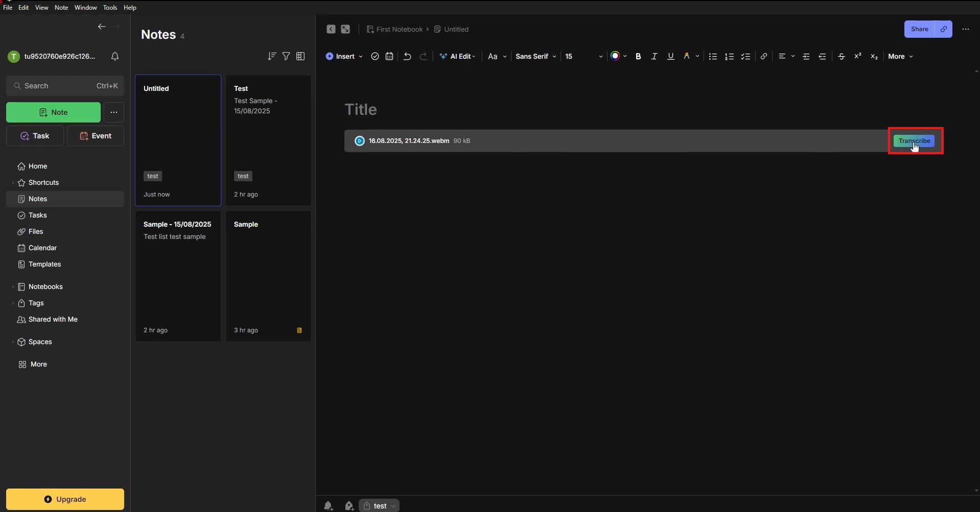Open the notifications bell
The width and height of the screenshot is (980, 512).
tap(115, 56)
